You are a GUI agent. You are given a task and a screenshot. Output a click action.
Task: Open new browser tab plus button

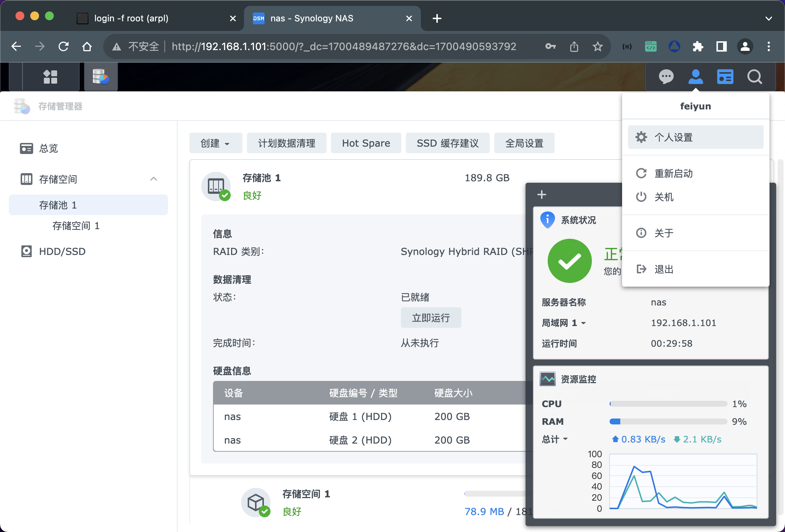pos(437,18)
